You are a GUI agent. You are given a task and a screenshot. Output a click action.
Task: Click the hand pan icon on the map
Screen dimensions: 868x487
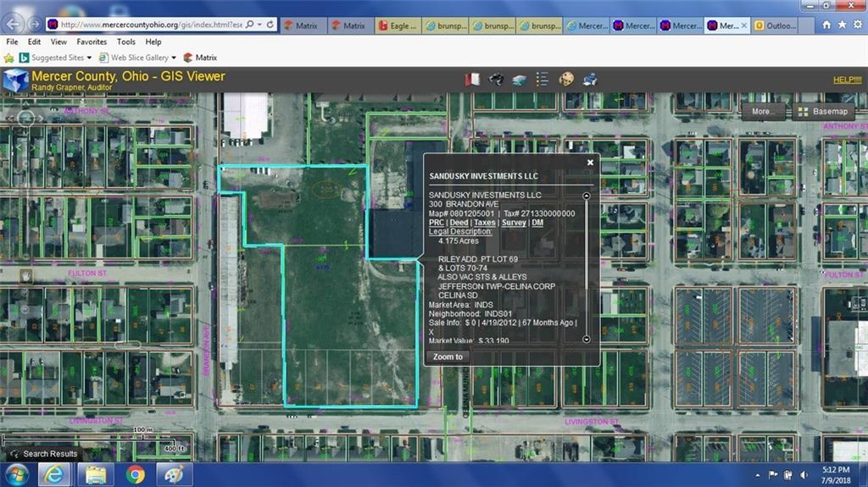25,275
